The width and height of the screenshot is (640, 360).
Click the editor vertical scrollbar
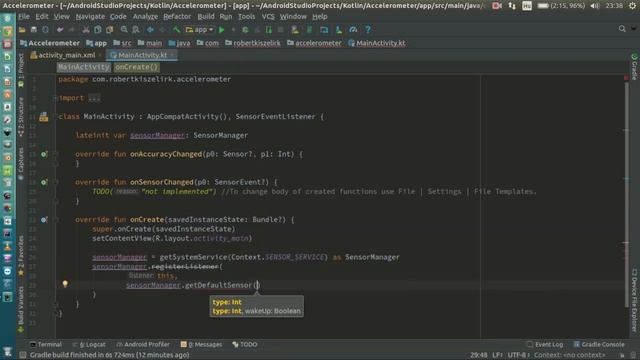pyautogui.click(x=626, y=194)
